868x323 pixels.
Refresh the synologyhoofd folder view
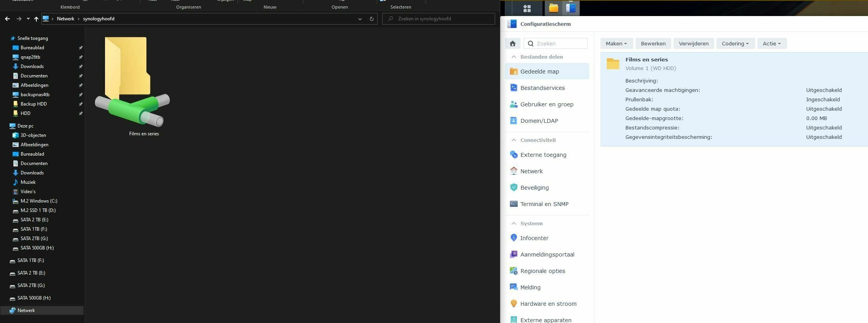371,19
